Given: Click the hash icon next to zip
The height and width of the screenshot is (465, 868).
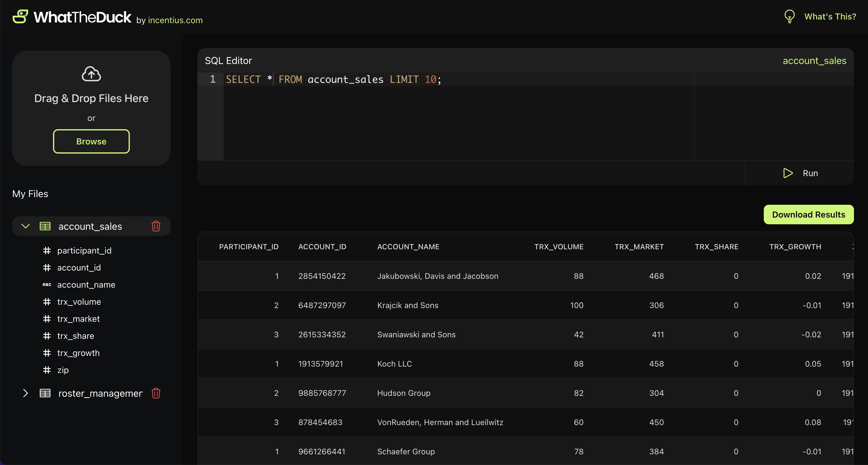Looking at the screenshot, I should (47, 370).
